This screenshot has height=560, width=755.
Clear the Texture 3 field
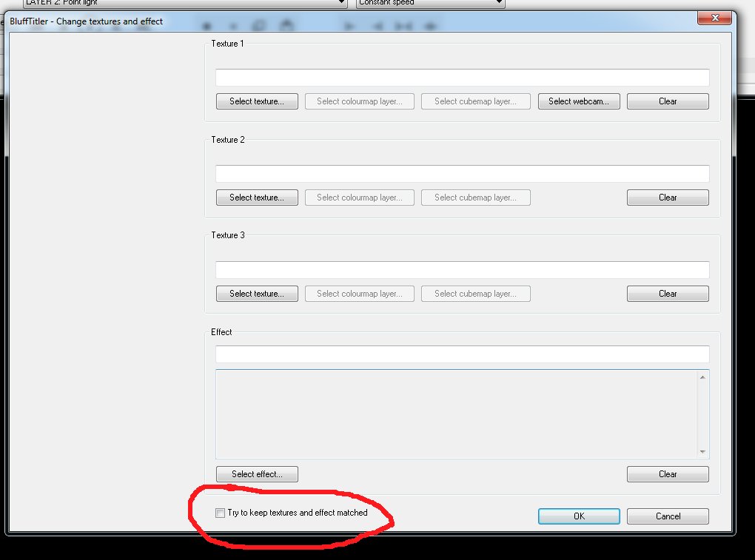click(668, 294)
